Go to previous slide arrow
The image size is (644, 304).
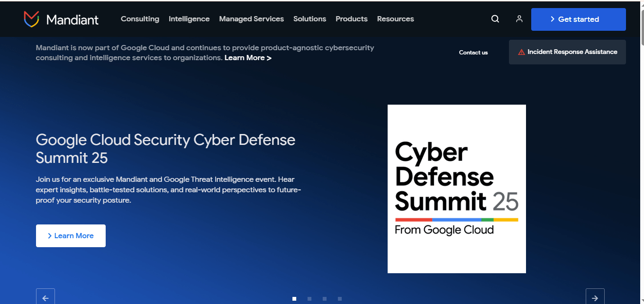(x=45, y=296)
